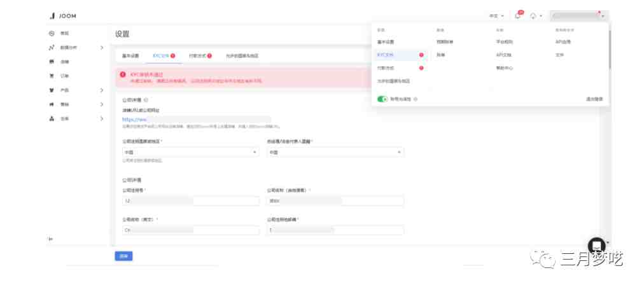
Task: Switch to the 基本设置 tab
Action: point(130,56)
